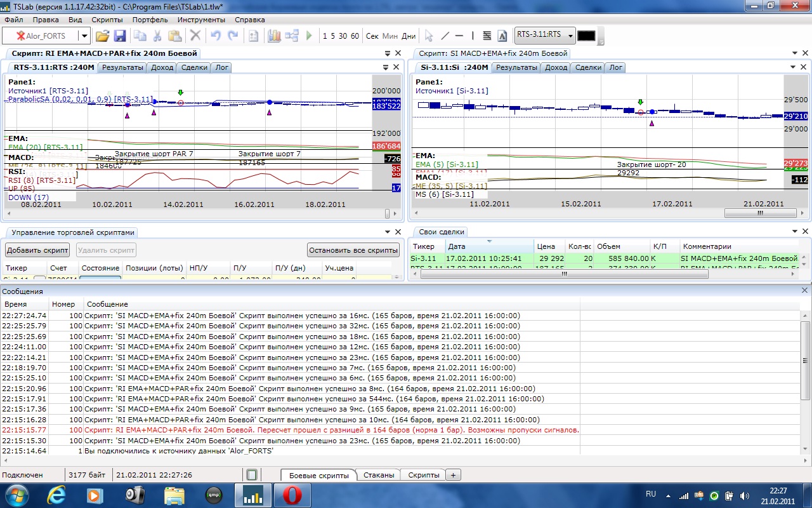Click the open folder icon in toolbar

pyautogui.click(x=102, y=36)
